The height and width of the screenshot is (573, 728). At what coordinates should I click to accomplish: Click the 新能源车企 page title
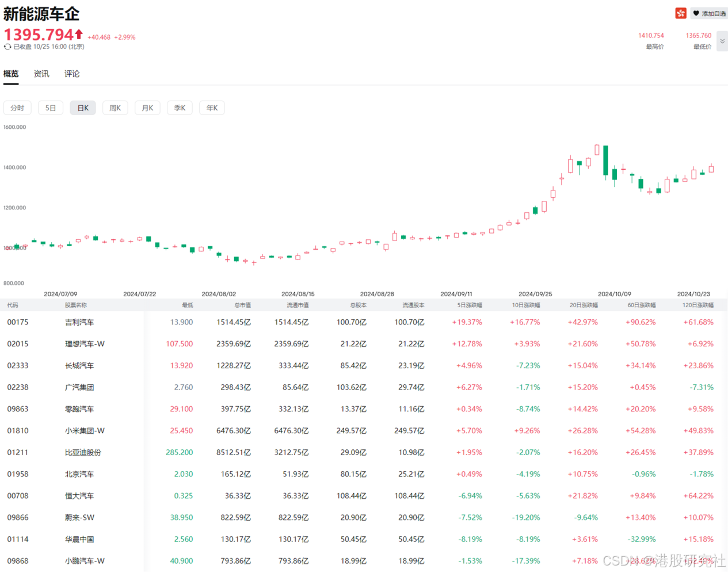tap(41, 13)
